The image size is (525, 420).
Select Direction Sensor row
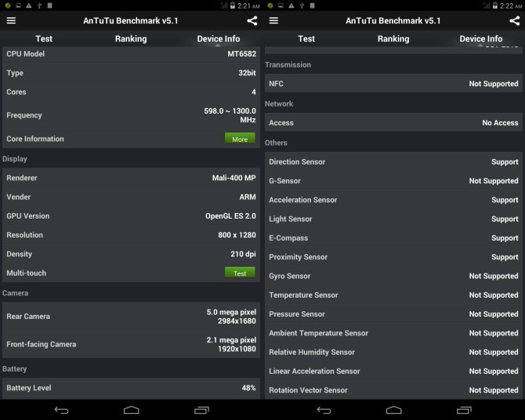point(393,161)
